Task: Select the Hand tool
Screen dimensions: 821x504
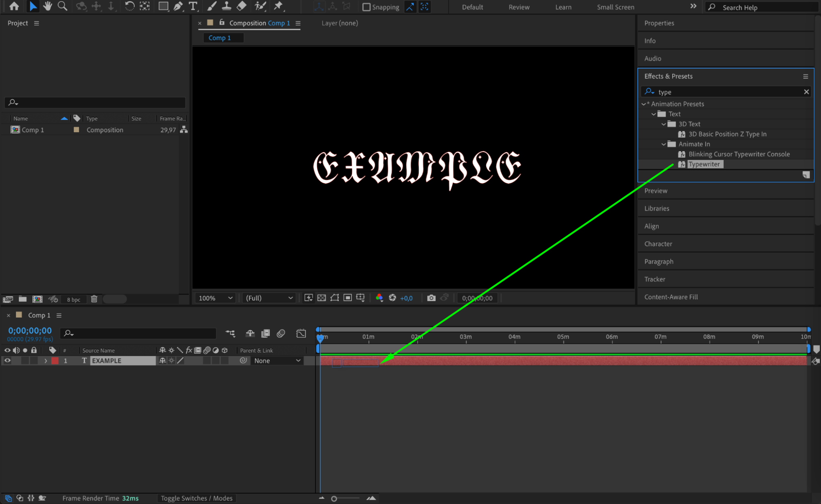Action: [x=48, y=6]
